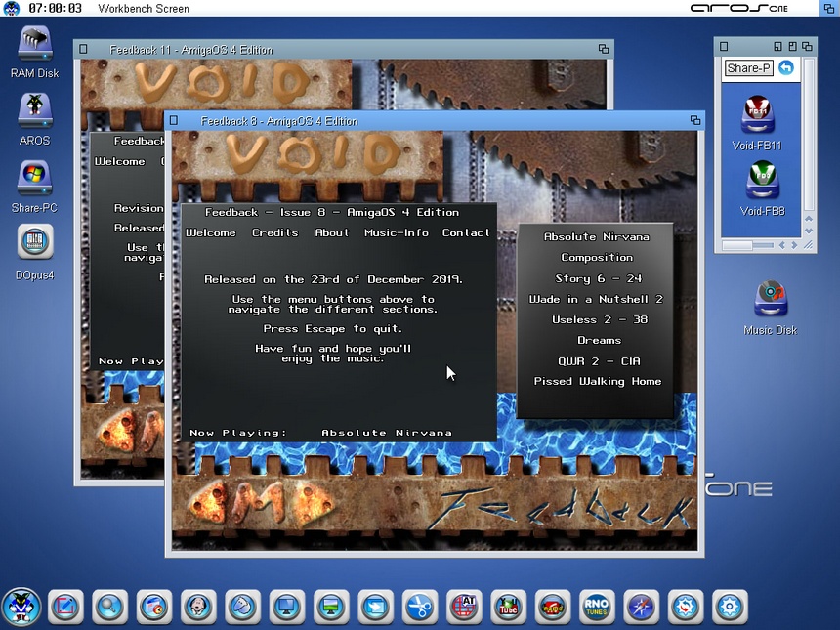Play the track Wade in a Nutshell 2
840x630 pixels.
pos(596,299)
